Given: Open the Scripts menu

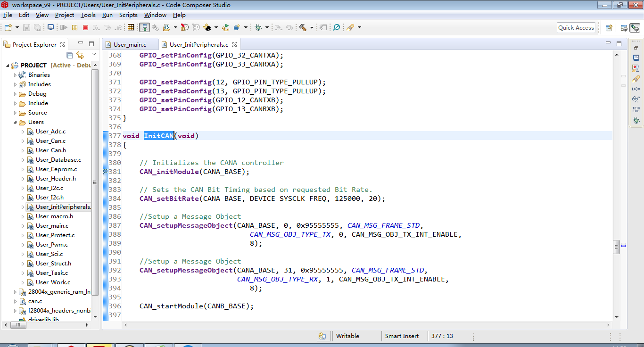Looking at the screenshot, I should tap(128, 15).
